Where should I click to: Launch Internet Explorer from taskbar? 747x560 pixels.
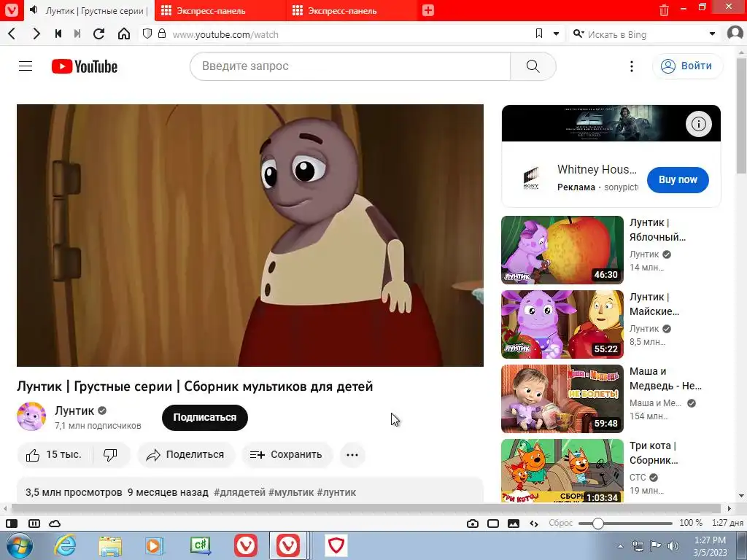click(65, 545)
